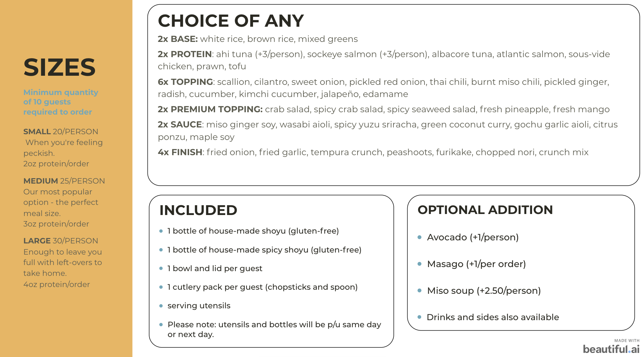The image size is (644, 357).
Task: Click the beautiful.ai logo watermark
Action: pos(611,347)
